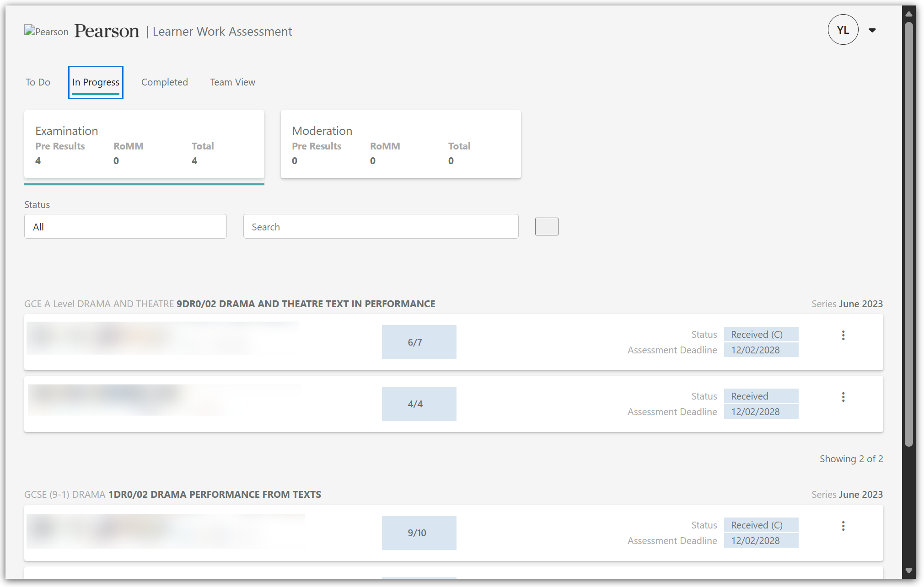The width and height of the screenshot is (924, 587).
Task: Click the scrollbar up arrow
Action: pyautogui.click(x=908, y=14)
